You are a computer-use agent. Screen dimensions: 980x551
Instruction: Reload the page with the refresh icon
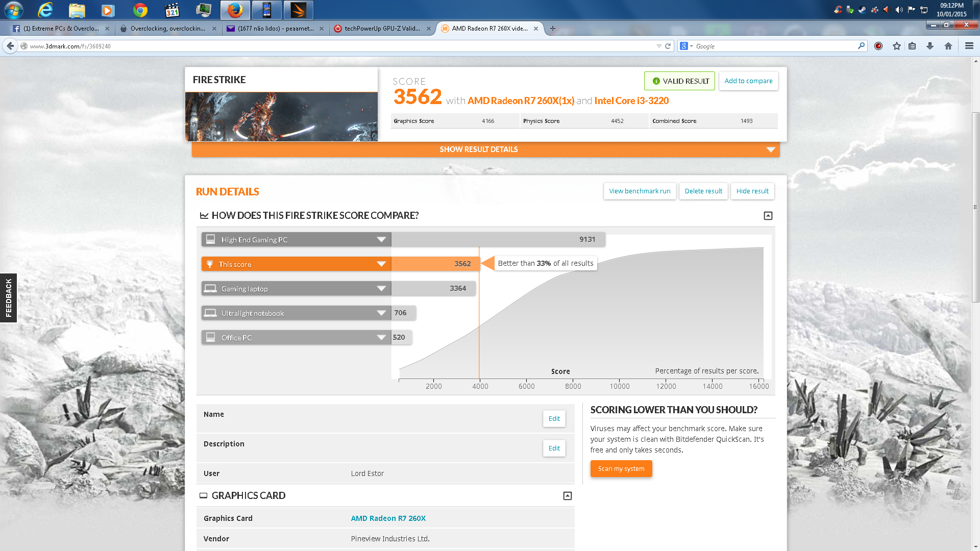point(668,46)
